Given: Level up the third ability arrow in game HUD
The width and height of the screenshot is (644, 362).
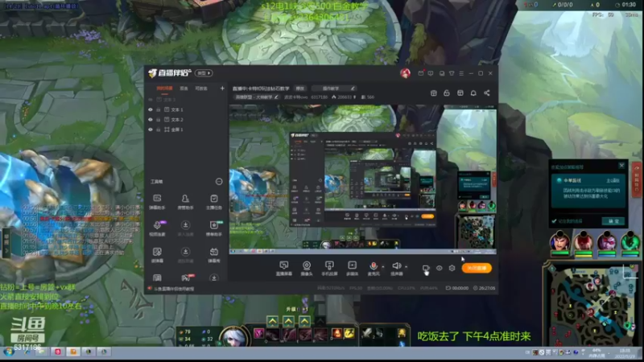Looking at the screenshot, I should (304, 321).
